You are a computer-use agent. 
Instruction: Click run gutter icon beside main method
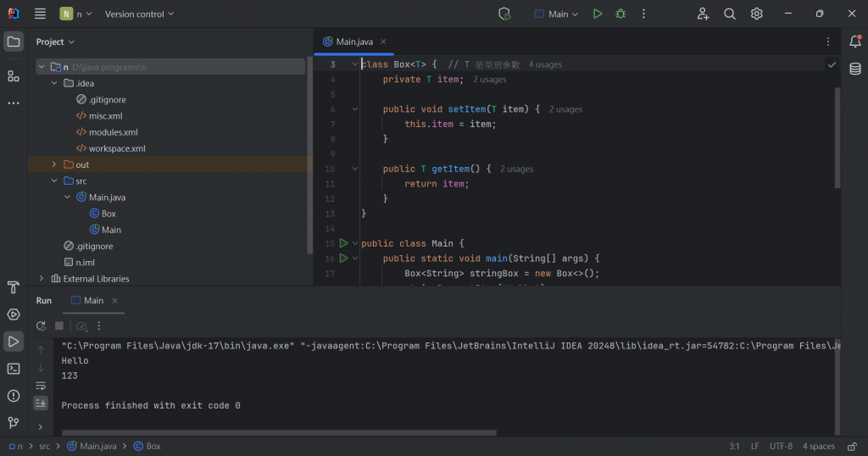coord(344,258)
